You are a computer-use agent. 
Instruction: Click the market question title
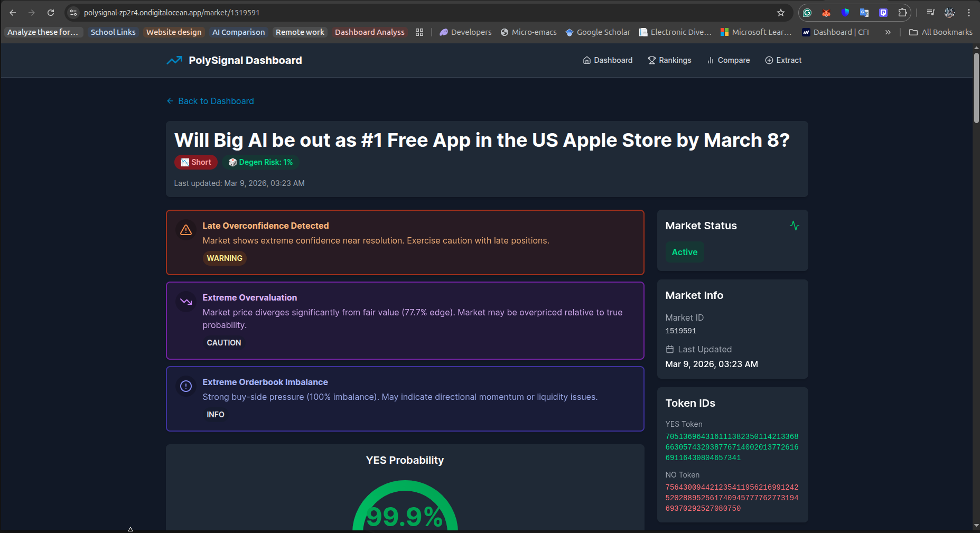[482, 140]
